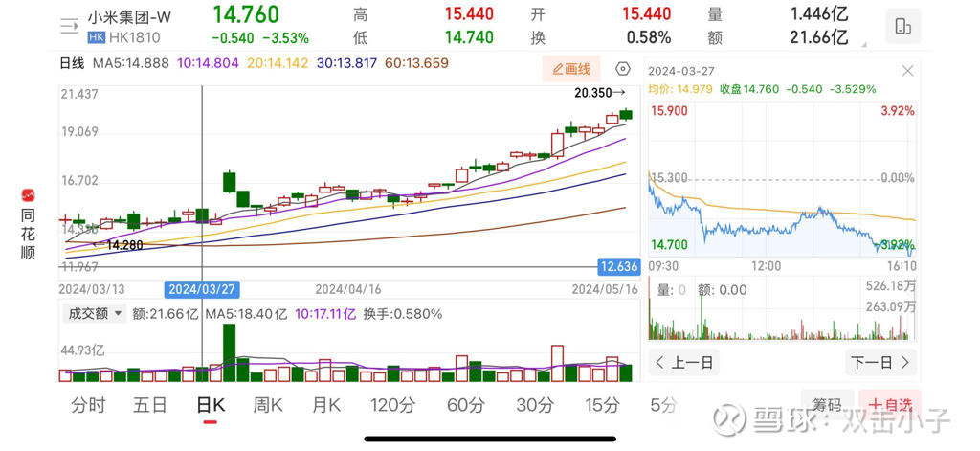Tap the rotate screen orientation icon
The image size is (980, 451).
pos(903,26)
